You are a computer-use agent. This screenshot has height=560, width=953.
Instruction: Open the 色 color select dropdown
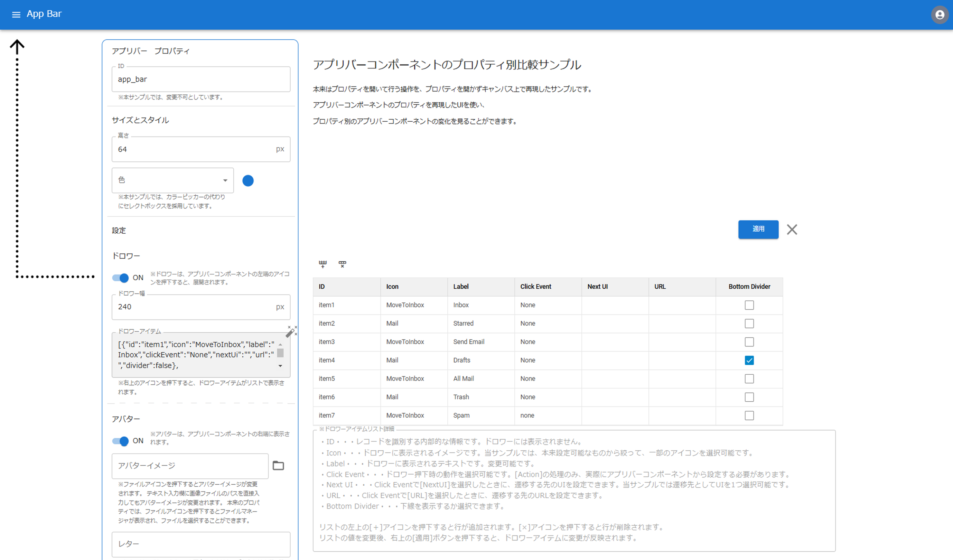pos(172,180)
